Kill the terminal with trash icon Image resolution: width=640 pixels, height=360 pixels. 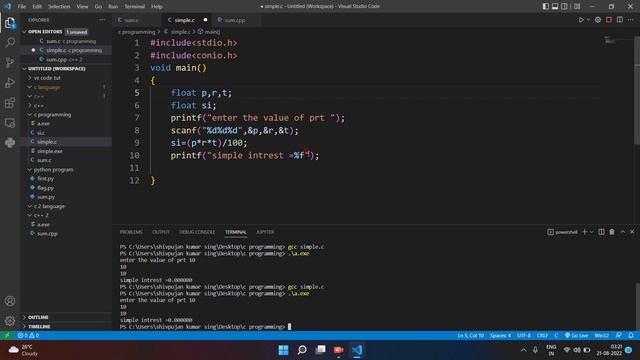point(612,232)
